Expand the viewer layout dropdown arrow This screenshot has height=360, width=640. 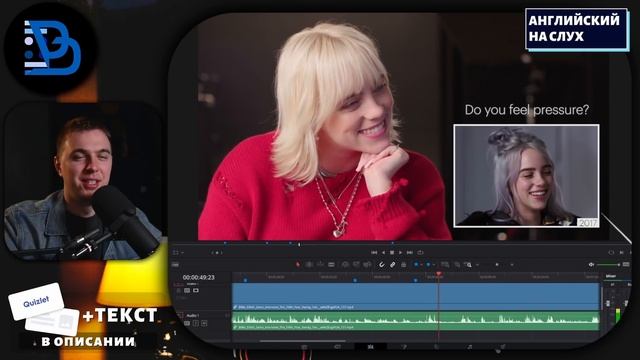pos(182,253)
